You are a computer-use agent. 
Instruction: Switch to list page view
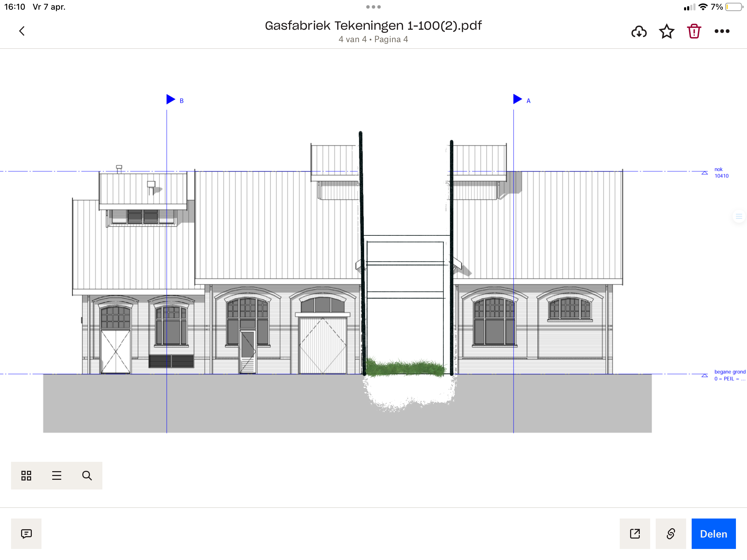57,476
